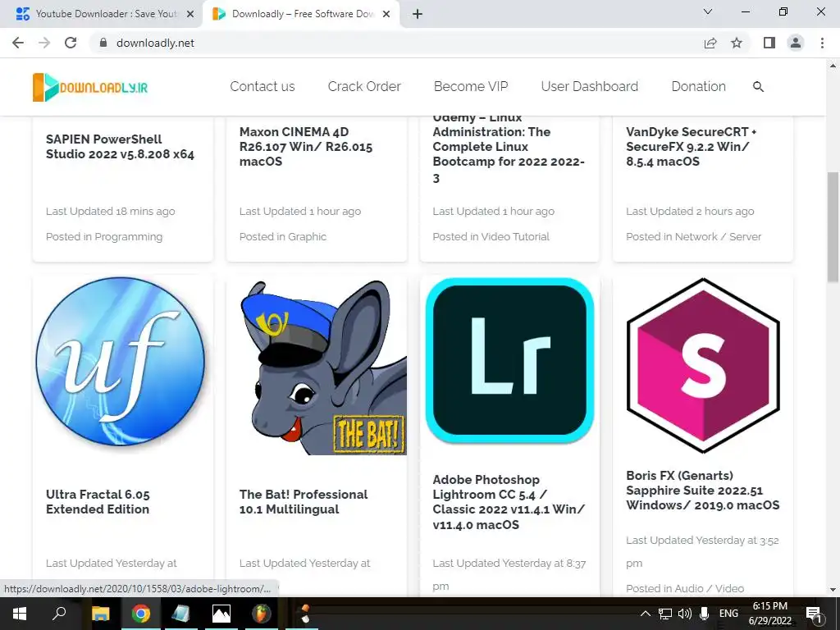Close the Downloadly tab

386,14
